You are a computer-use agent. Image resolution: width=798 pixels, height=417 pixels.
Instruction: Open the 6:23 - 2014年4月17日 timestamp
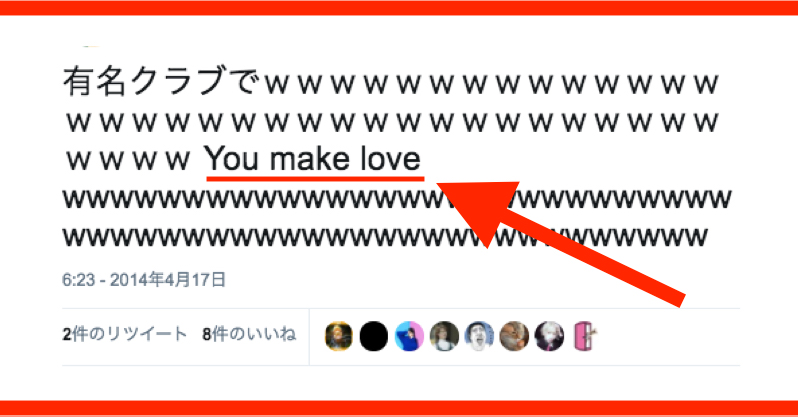pos(144,280)
